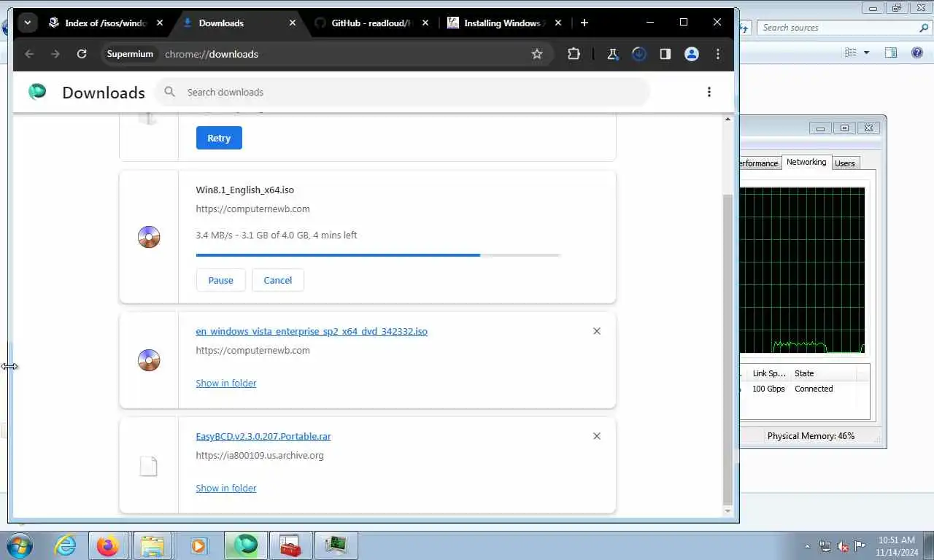Open a new browser tab
The image size is (934, 560).
(584, 23)
